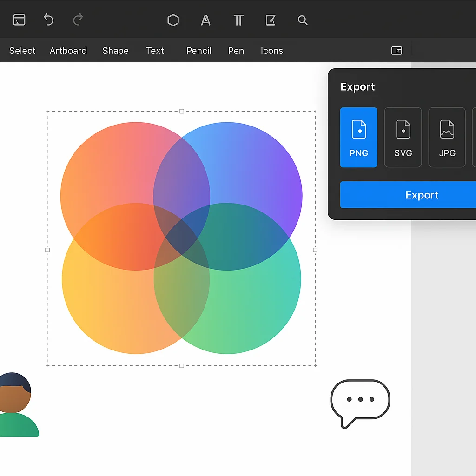This screenshot has height=476, width=476.
Task: Redo the last action
Action: [x=77, y=20]
